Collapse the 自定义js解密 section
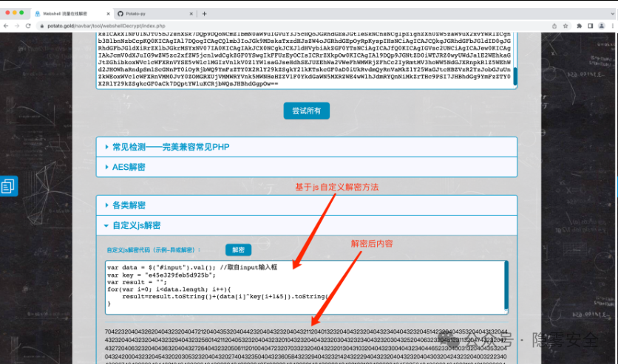This screenshot has height=364, width=618. click(x=307, y=225)
